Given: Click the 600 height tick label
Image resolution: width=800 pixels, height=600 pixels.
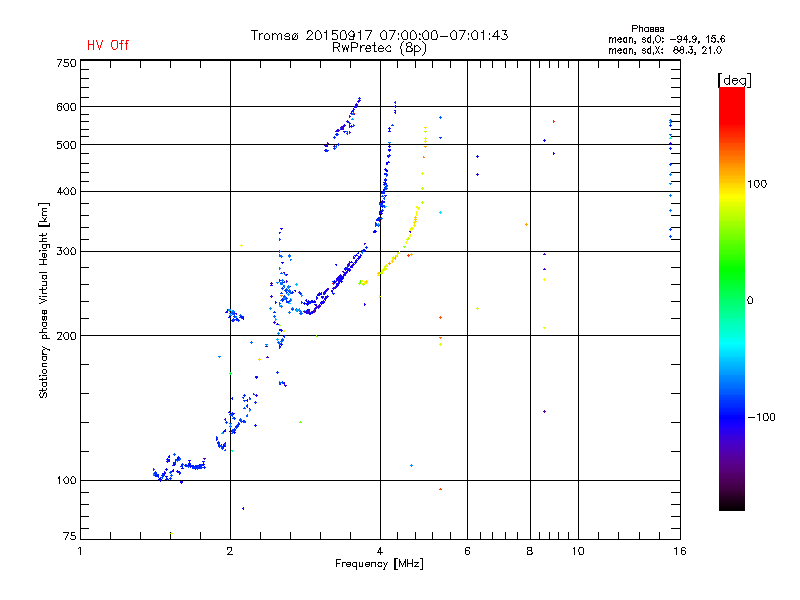Looking at the screenshot, I should tap(66, 107).
